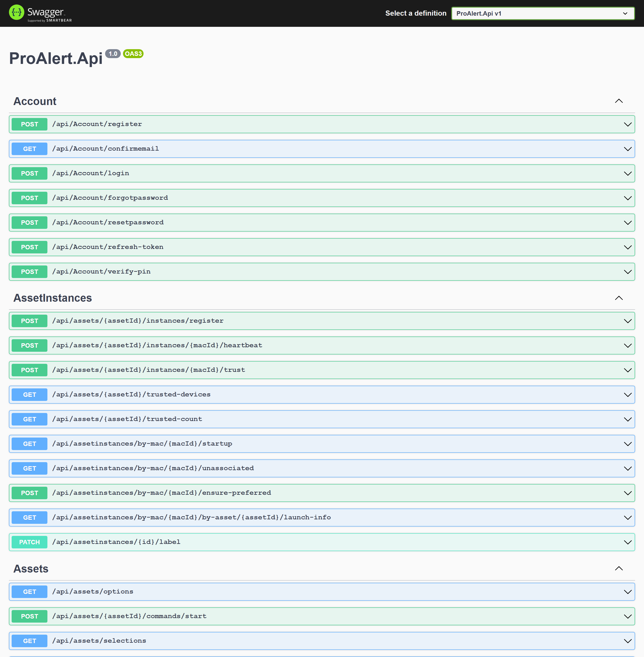
Task: Open the /api/Account/login path
Action: click(91, 173)
